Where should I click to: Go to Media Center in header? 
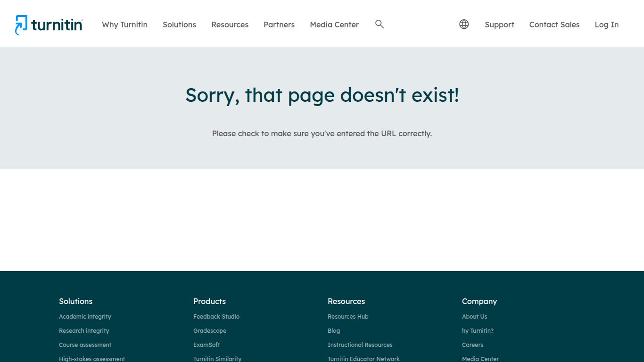click(x=334, y=25)
